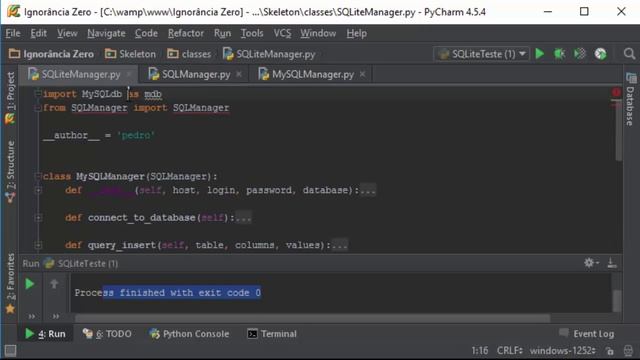640x360 pixels.
Task: Open Event Log
Action: pyautogui.click(x=587, y=333)
